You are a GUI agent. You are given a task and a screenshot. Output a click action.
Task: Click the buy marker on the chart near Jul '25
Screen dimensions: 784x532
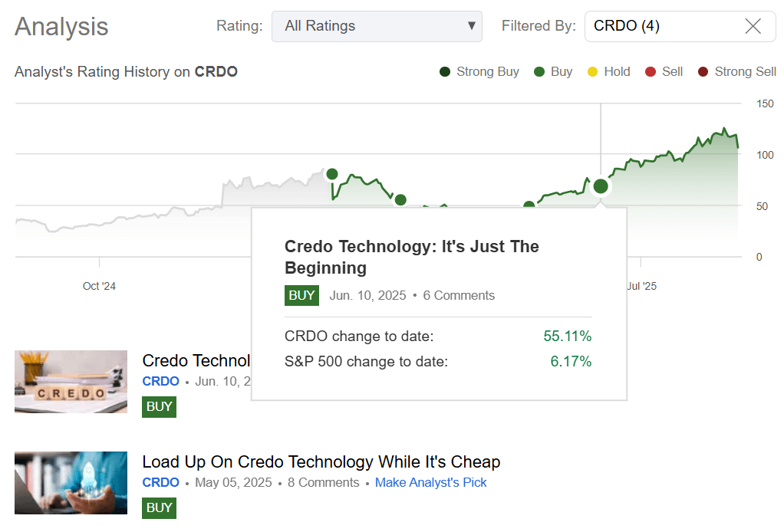pyautogui.click(x=601, y=186)
